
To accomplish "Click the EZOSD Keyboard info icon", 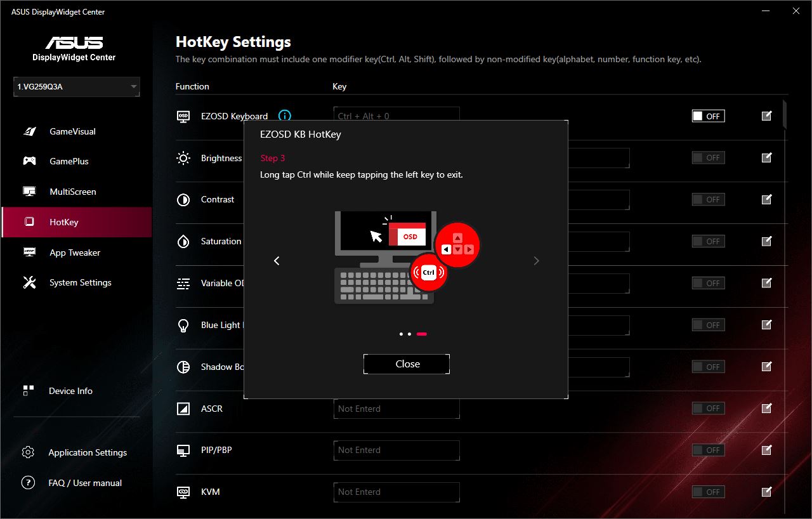I will tap(285, 116).
